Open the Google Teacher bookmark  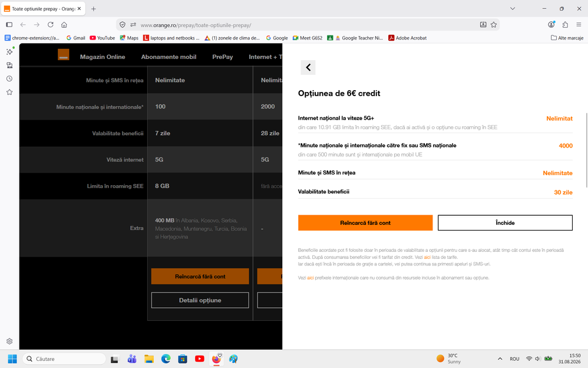pos(359,38)
